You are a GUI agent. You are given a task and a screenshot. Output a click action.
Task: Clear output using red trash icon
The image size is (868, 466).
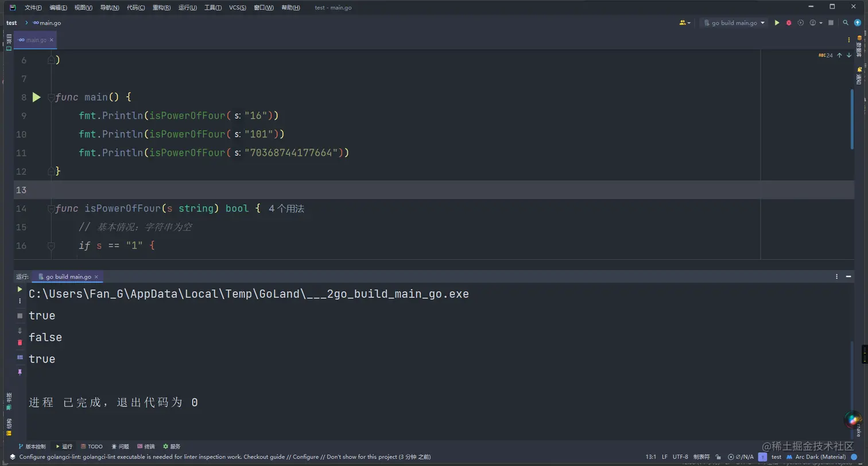(x=20, y=342)
